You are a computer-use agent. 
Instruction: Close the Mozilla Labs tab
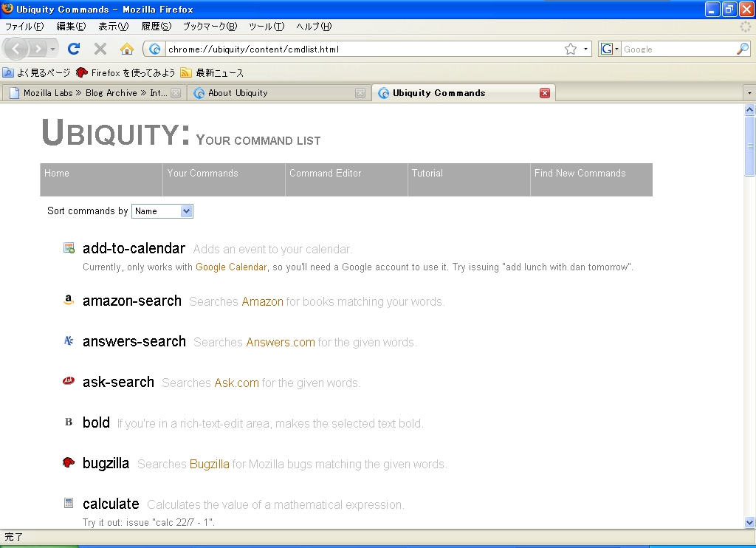176,93
